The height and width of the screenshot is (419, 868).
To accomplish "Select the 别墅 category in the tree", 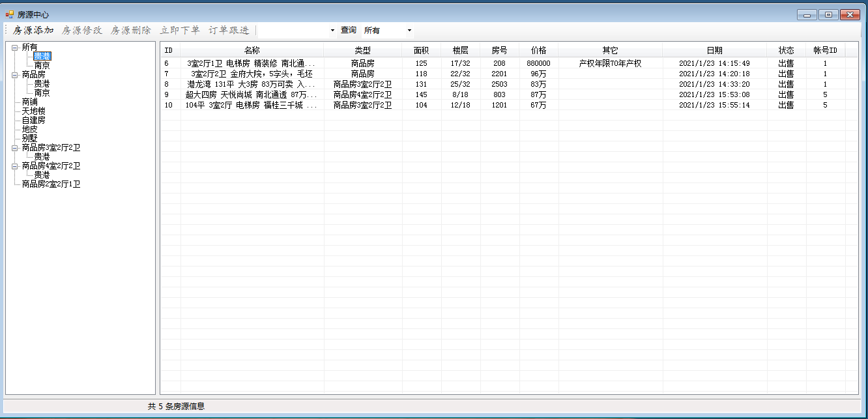I will 29,138.
